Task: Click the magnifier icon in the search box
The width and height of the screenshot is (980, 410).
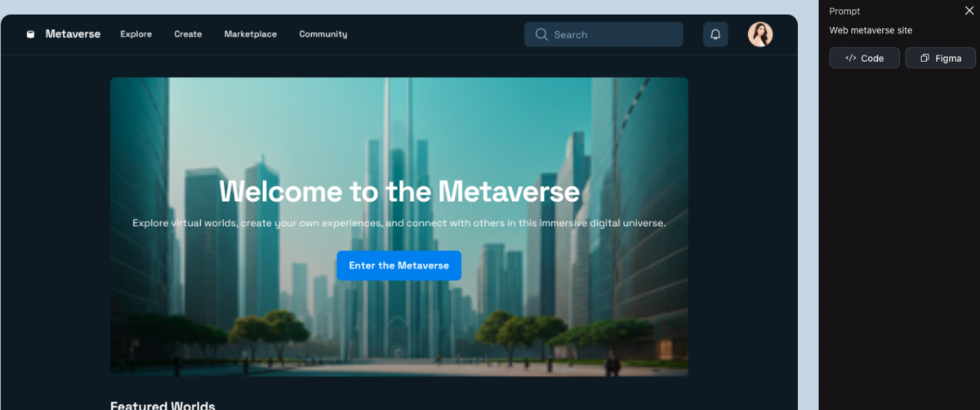Action: point(541,34)
